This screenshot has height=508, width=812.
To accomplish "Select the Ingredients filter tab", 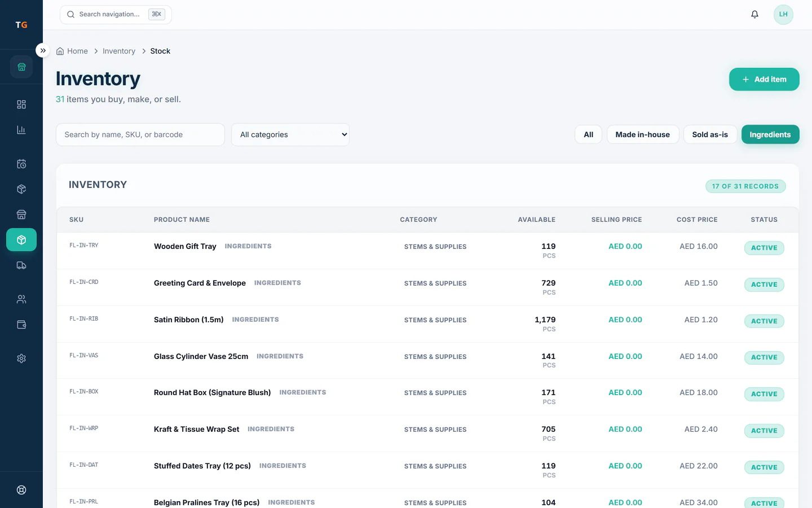I will coord(770,135).
